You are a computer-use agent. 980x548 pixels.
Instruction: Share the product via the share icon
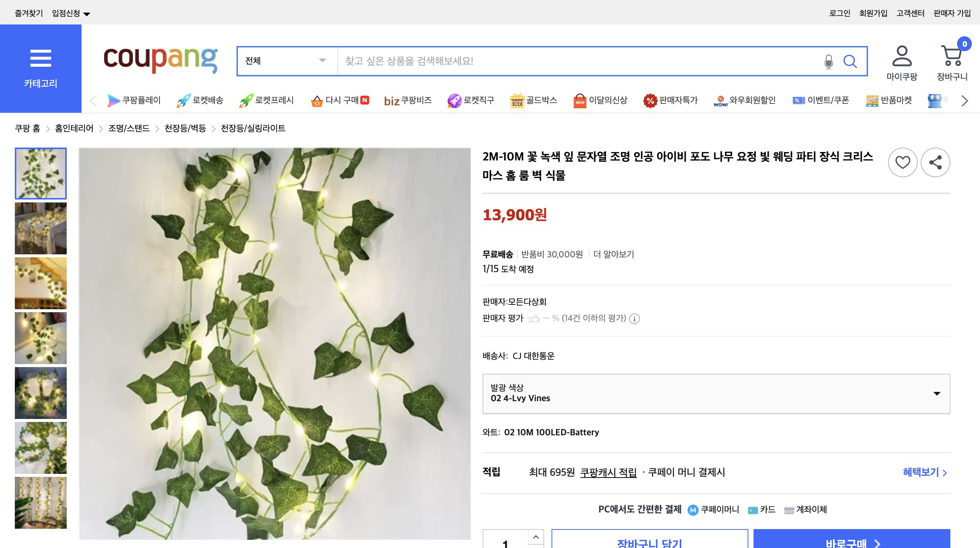pos(936,162)
